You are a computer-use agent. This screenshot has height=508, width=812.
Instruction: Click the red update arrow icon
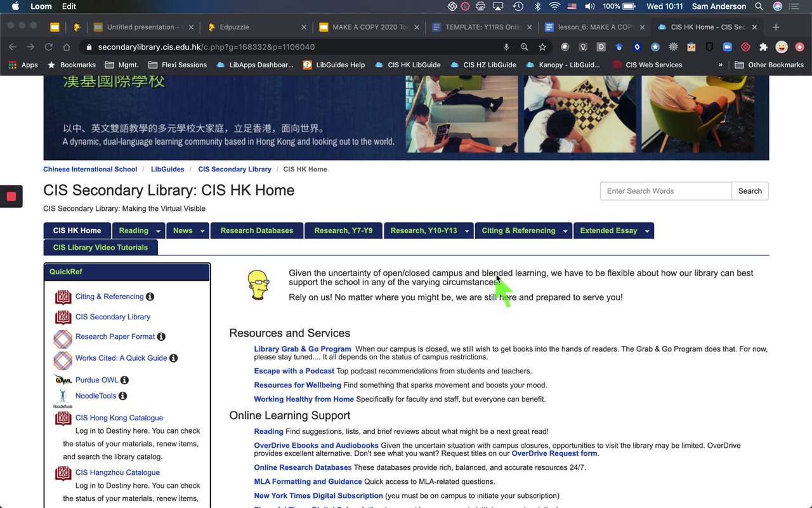click(x=799, y=47)
